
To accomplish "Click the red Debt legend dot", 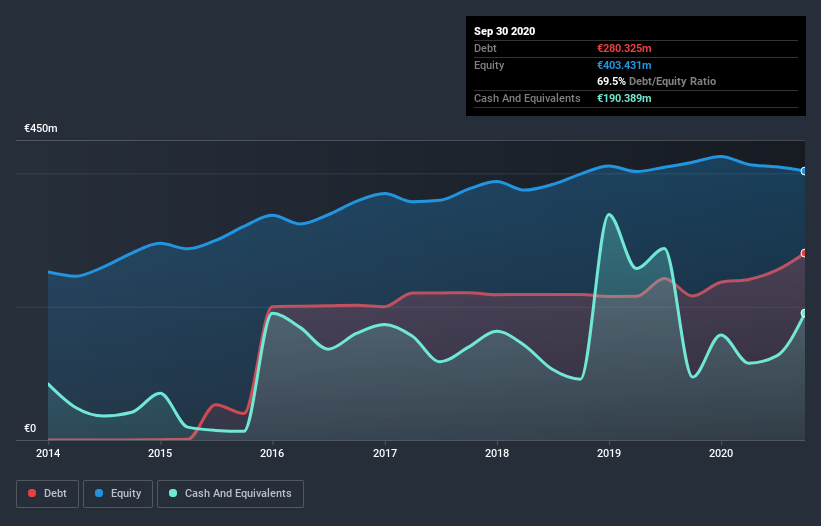I will (x=32, y=493).
